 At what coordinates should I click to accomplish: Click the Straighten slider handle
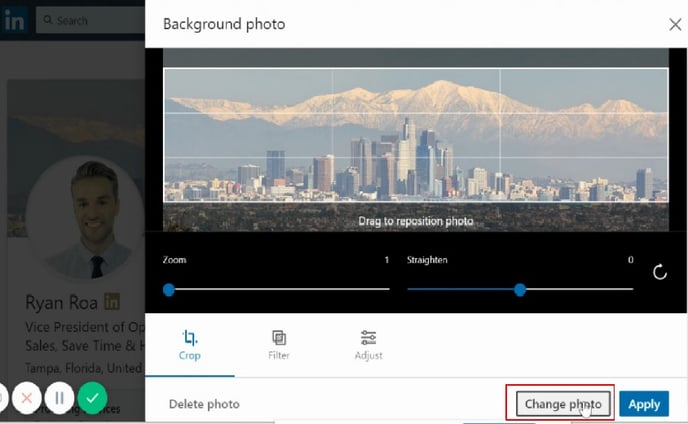pyautogui.click(x=520, y=290)
